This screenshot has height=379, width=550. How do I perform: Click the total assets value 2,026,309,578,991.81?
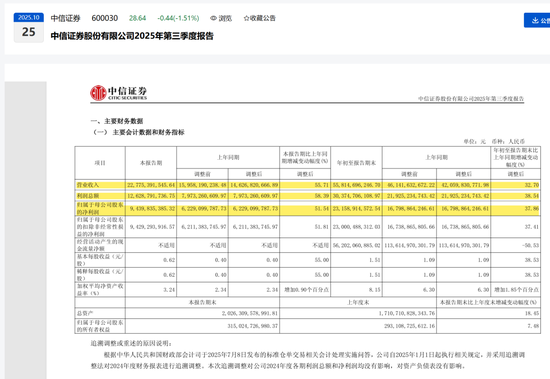[250, 313]
